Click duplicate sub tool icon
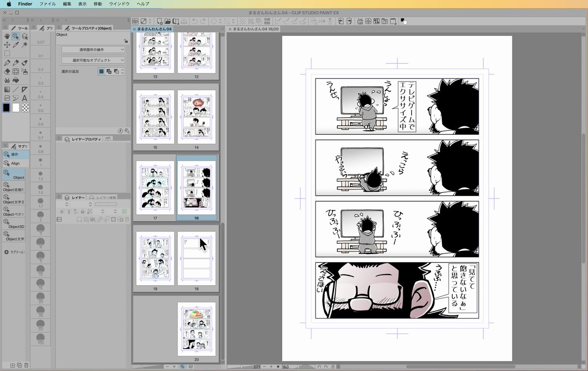 coord(19,365)
